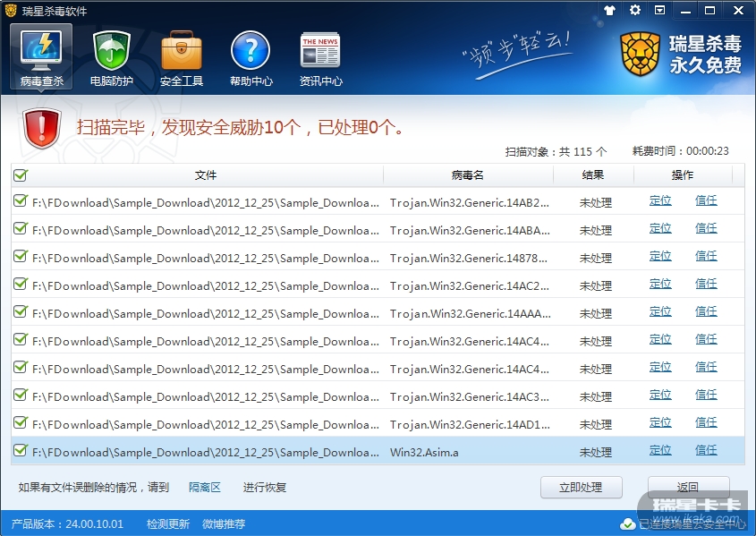Click 检测更新 in the status bar
Screen dimensions: 756x536
click(x=168, y=524)
